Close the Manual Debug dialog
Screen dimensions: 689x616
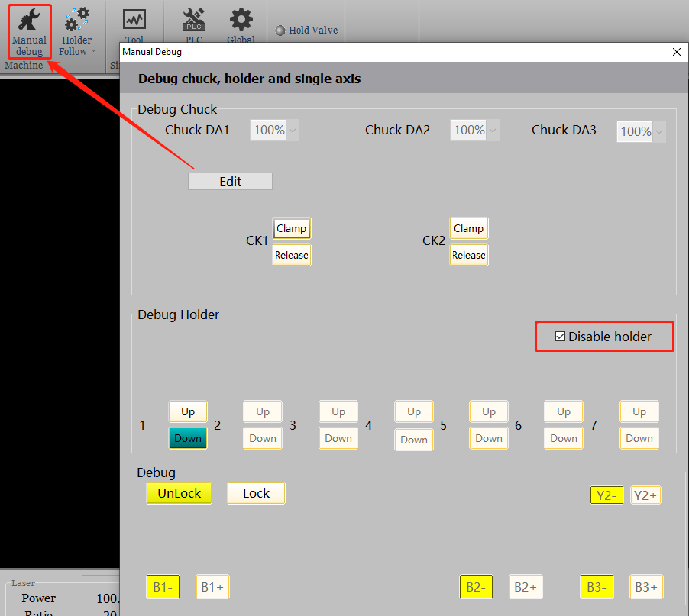[677, 52]
